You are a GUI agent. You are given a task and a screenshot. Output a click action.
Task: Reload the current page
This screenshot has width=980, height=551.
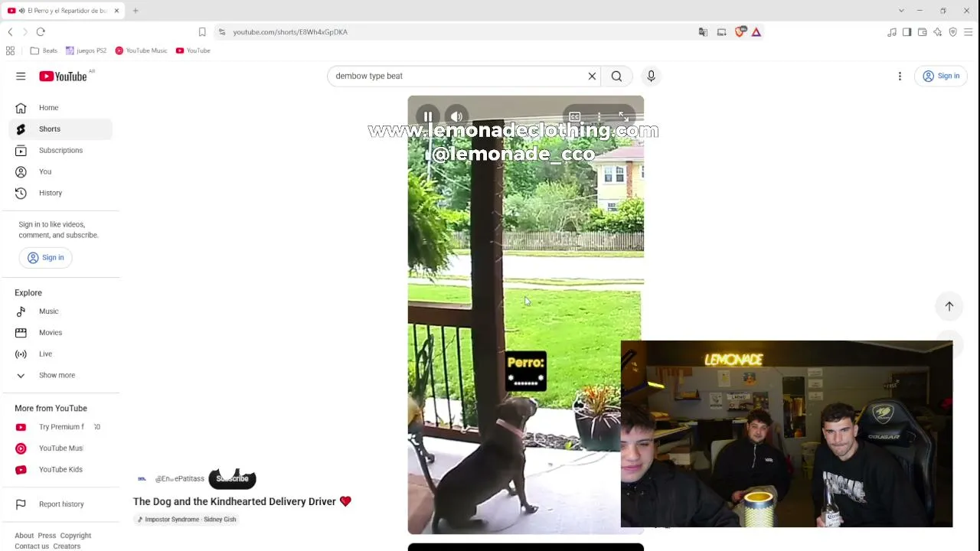pos(41,32)
